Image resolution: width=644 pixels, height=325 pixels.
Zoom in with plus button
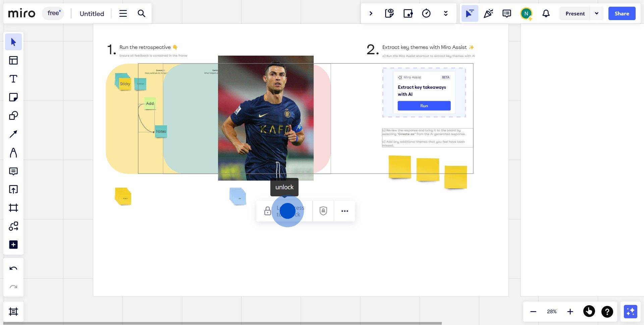[x=570, y=312]
